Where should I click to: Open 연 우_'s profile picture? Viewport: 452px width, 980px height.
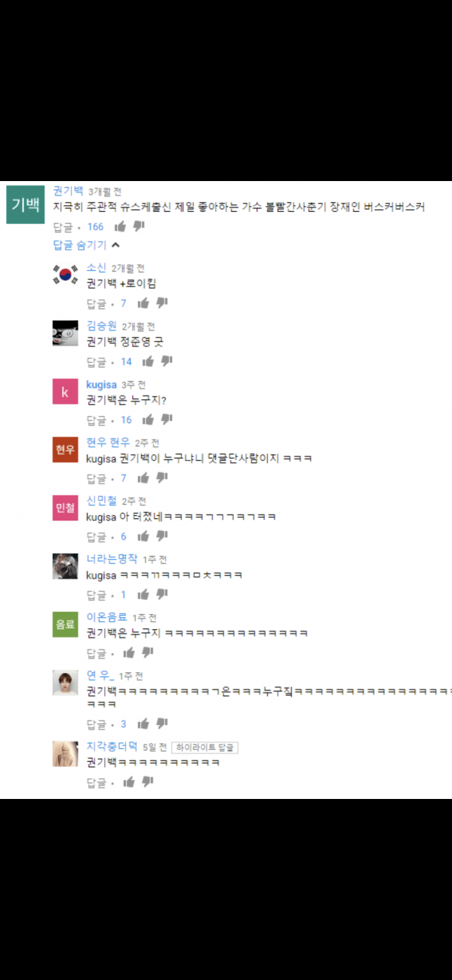click(x=66, y=682)
